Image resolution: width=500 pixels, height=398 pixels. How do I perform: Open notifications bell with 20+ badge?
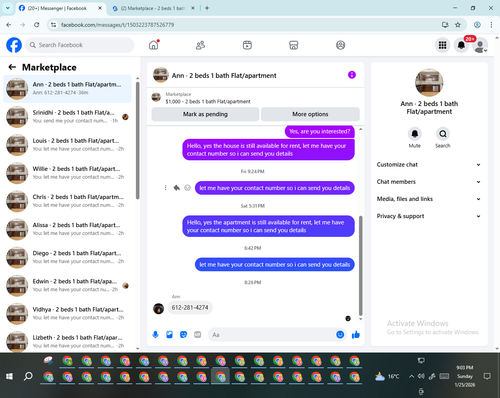click(461, 45)
